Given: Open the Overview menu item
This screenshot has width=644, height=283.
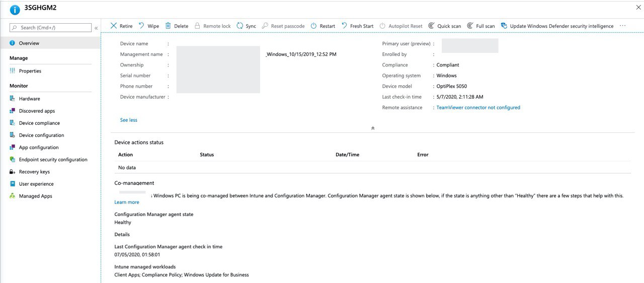Looking at the screenshot, I should coord(50,43).
